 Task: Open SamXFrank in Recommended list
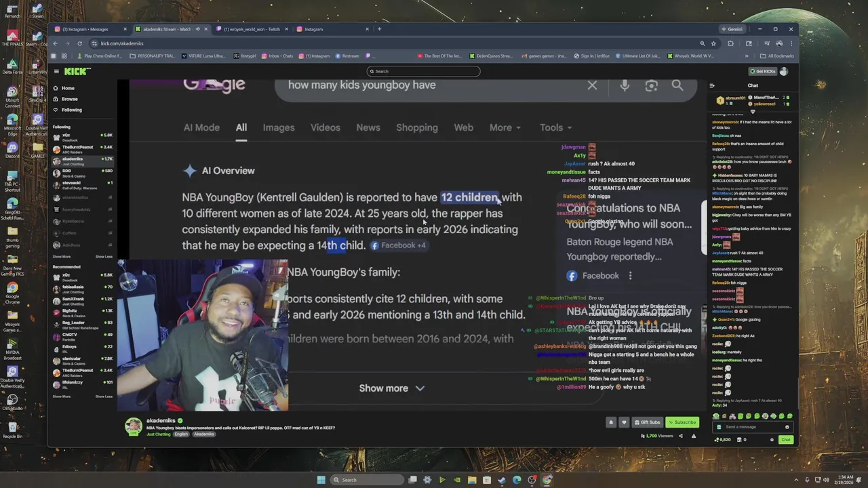coord(83,300)
